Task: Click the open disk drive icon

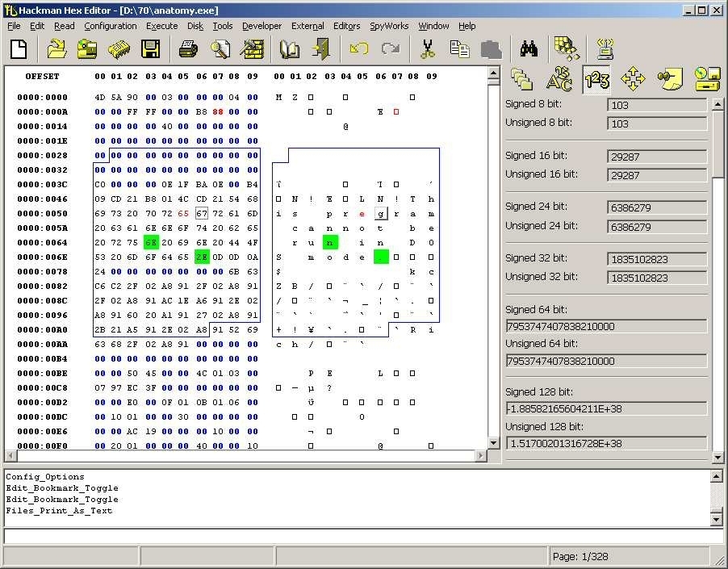Action: [87, 48]
